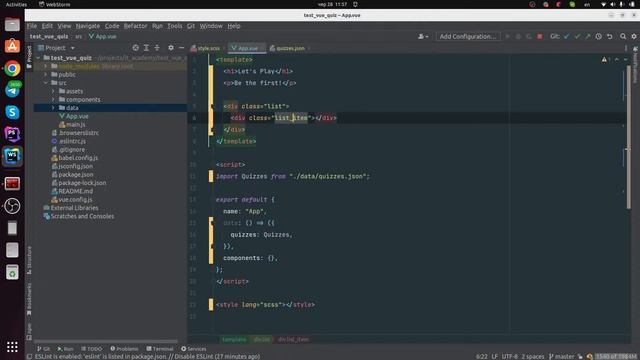Open the Run tool window button
Screen dimensions: 640x360
coord(65,349)
